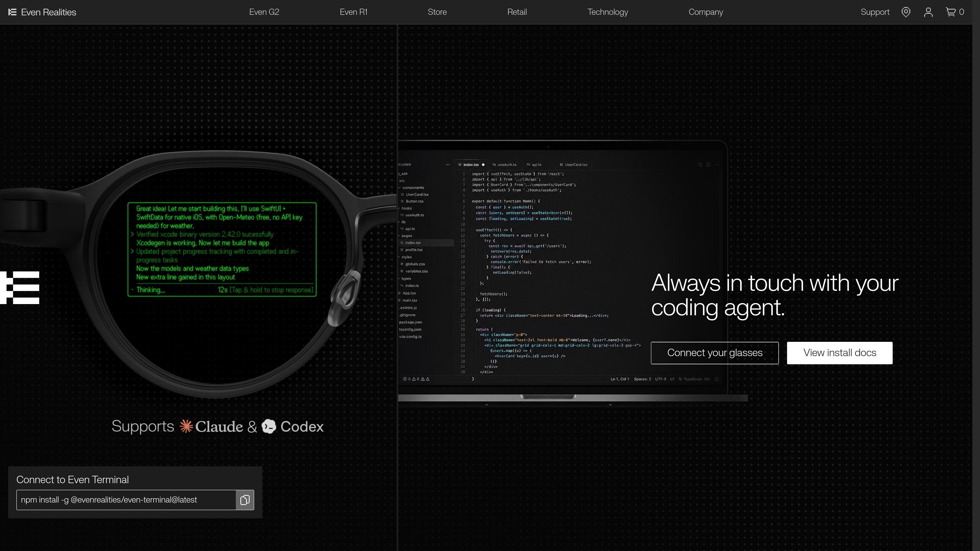
Task: Click the View install docs button
Action: click(x=840, y=353)
